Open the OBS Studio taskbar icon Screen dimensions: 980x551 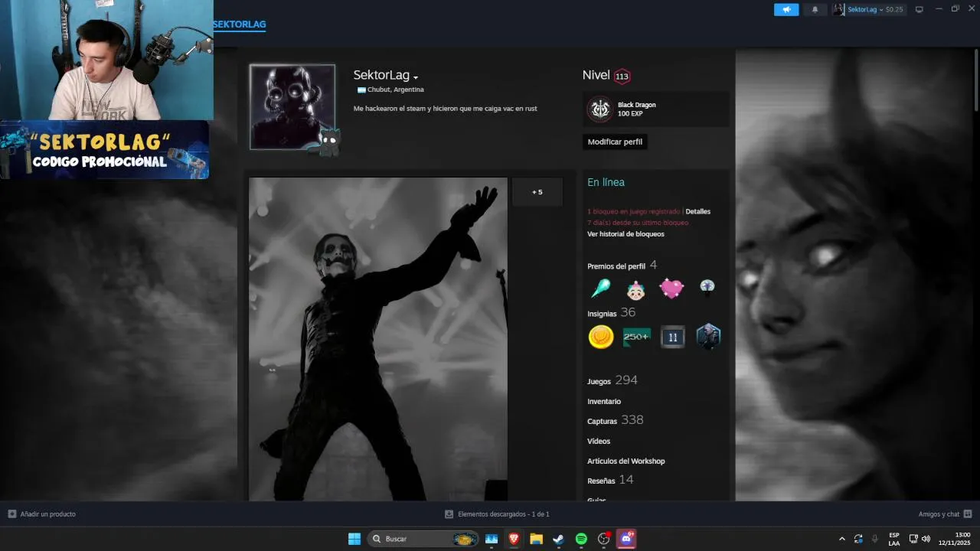604,539
